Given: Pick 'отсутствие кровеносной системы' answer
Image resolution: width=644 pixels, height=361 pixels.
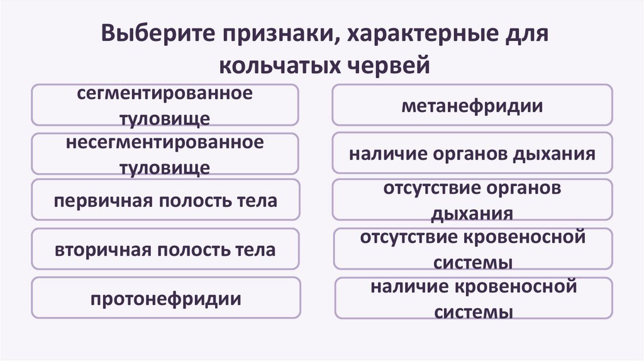Looking at the screenshot, I should click(472, 249).
